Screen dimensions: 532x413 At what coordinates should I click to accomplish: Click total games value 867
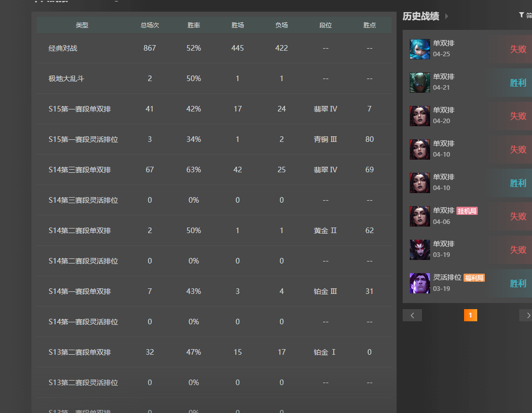(150, 48)
